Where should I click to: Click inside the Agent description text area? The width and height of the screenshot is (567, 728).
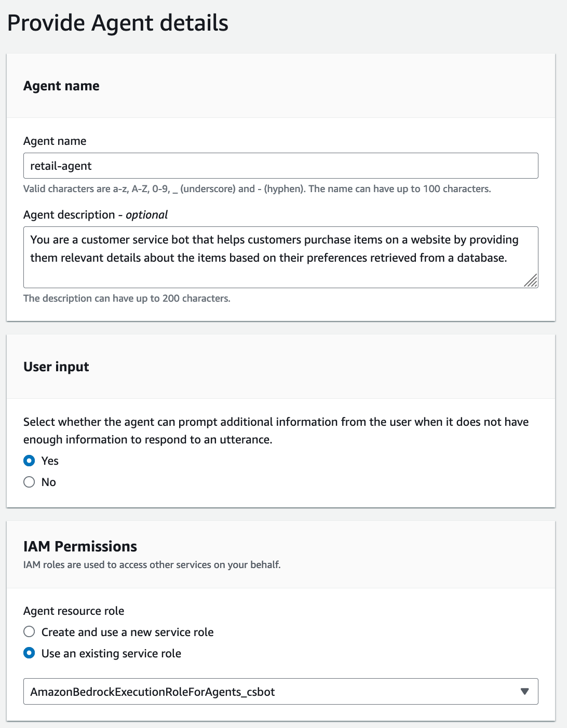[280, 257]
